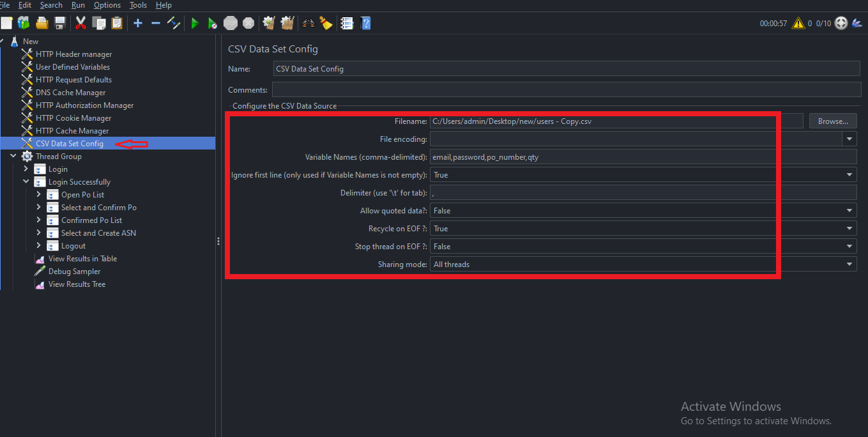Click the New test plan toolbar icon
Image resolution: width=868 pixels, height=437 pixels.
pyautogui.click(x=6, y=24)
